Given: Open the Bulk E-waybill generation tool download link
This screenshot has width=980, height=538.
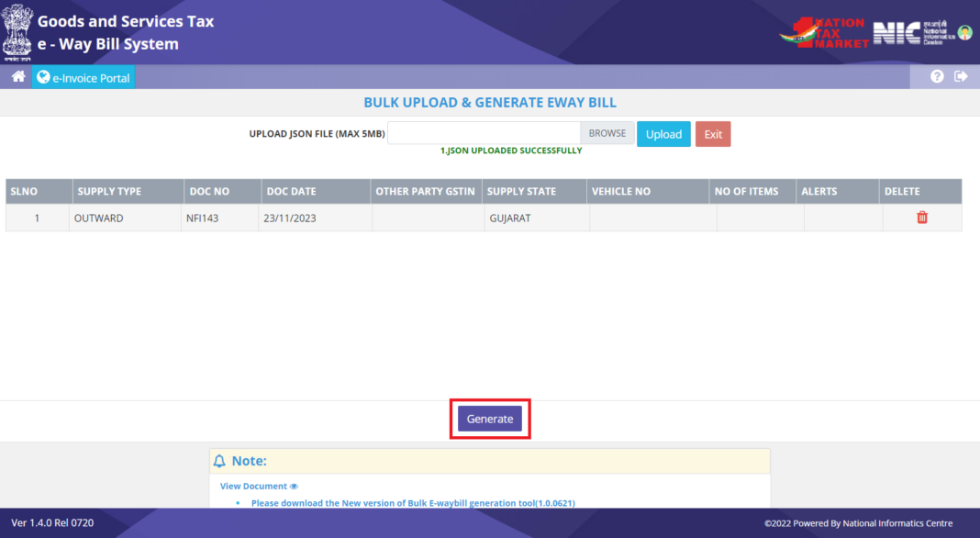Looking at the screenshot, I should click(x=413, y=502).
